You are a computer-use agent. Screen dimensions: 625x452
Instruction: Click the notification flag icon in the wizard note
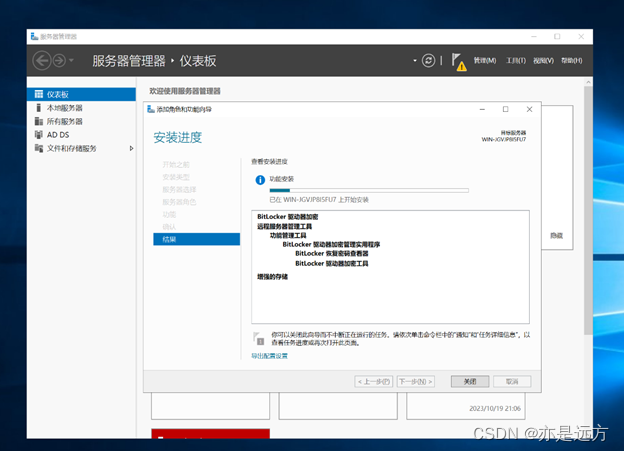(259, 338)
